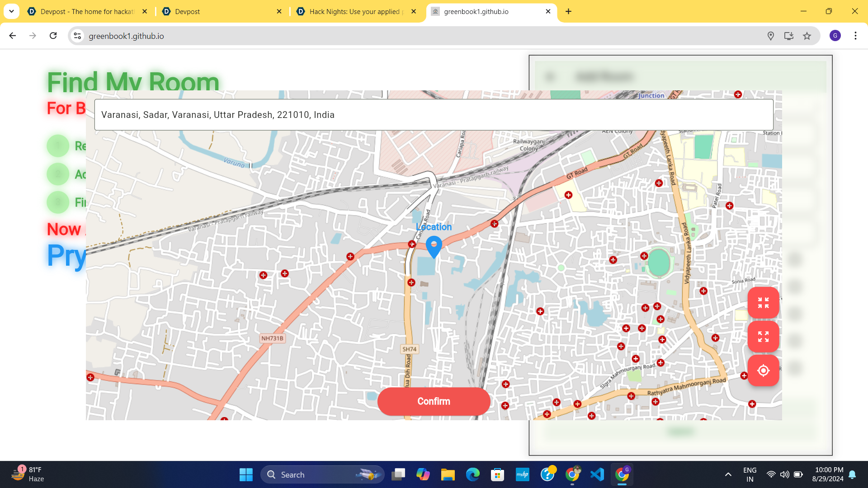Click the zoom in expand map button
The width and height of the screenshot is (868, 488).
pyautogui.click(x=763, y=337)
